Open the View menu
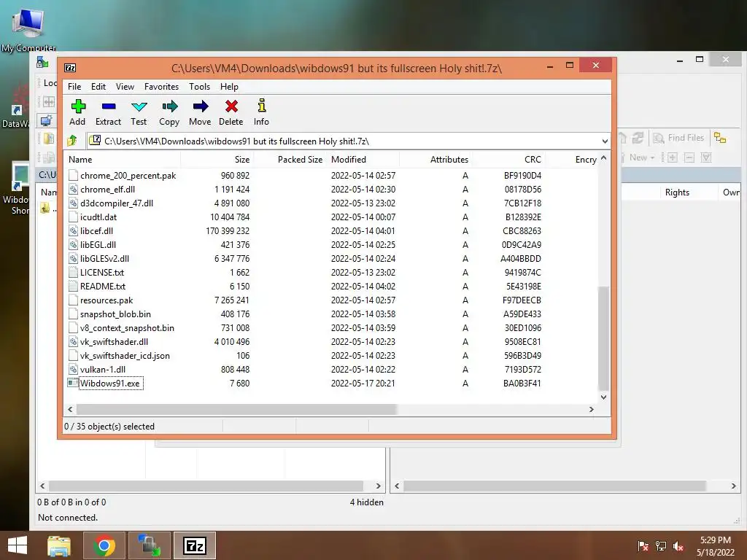747x560 pixels. pyautogui.click(x=125, y=87)
